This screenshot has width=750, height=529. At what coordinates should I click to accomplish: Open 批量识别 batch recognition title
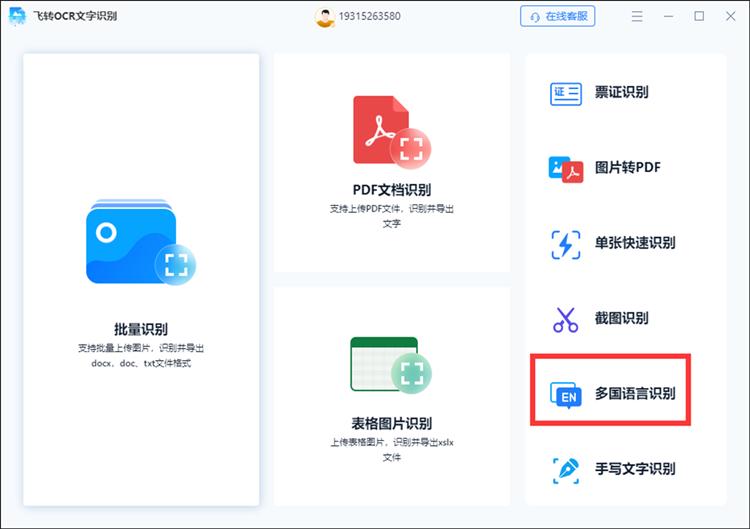[x=141, y=329]
